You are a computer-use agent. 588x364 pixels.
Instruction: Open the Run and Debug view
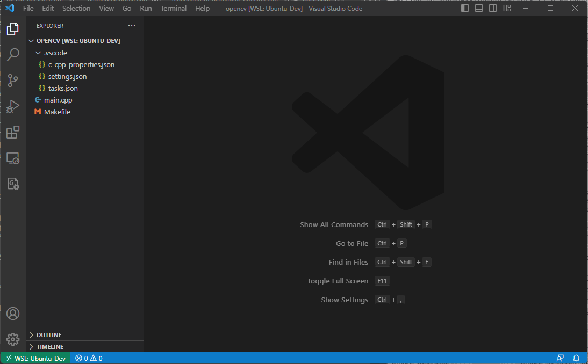coord(13,106)
